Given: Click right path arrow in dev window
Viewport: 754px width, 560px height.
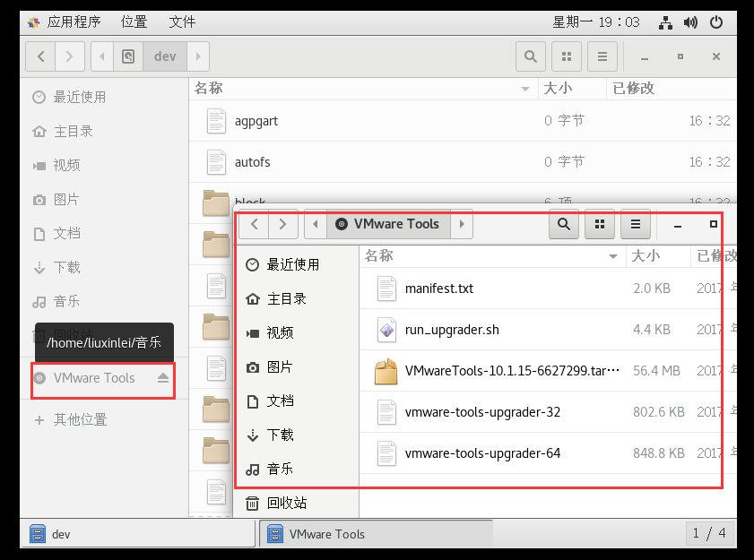Looking at the screenshot, I should pos(198,56).
